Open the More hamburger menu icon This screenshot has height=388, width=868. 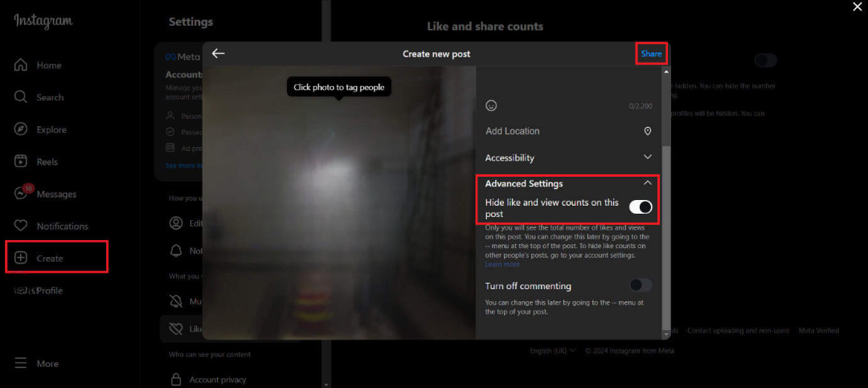pyautogui.click(x=20, y=364)
